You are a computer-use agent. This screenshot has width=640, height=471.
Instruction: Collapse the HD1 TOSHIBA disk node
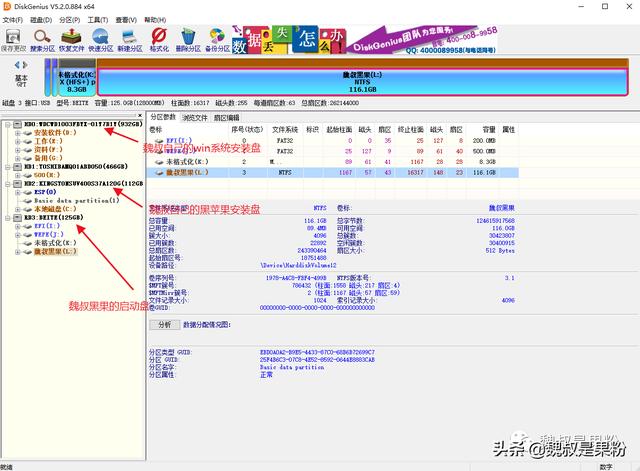pyautogui.click(x=8, y=167)
